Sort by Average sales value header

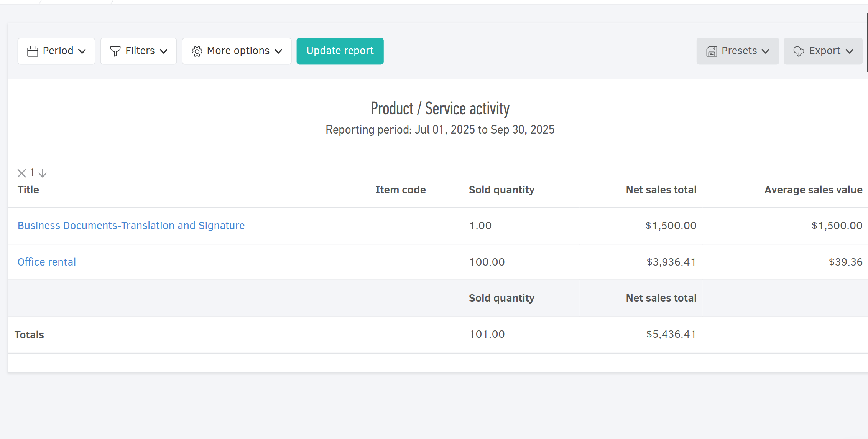pyautogui.click(x=813, y=190)
